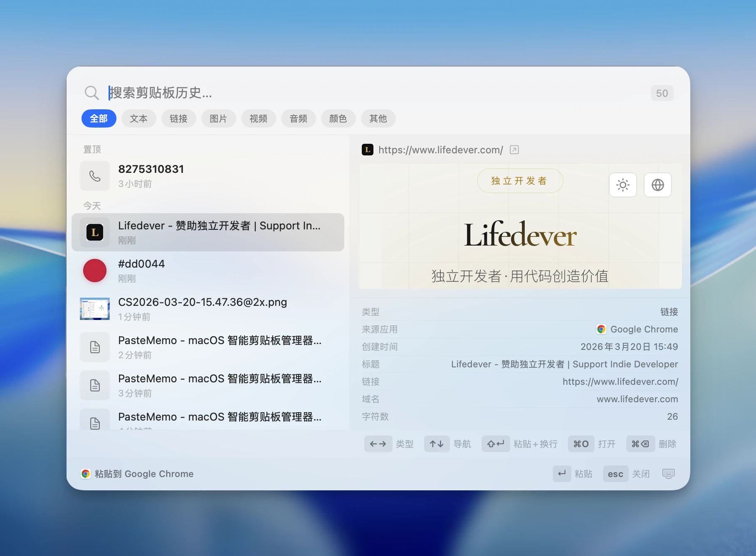Click the document icon of the 3分钟前 PasteMemo entry
The width and height of the screenshot is (756, 556).
[95, 385]
